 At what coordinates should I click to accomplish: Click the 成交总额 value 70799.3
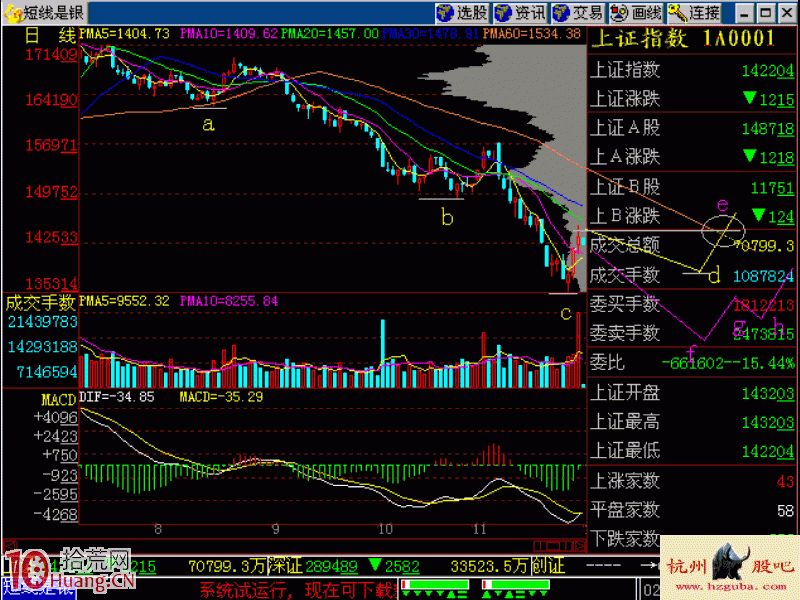pyautogui.click(x=764, y=246)
